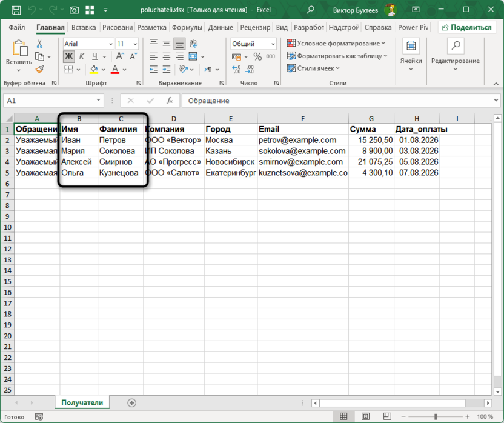Switch to the Данные tab
This screenshot has width=504, height=423.
pyautogui.click(x=220, y=27)
